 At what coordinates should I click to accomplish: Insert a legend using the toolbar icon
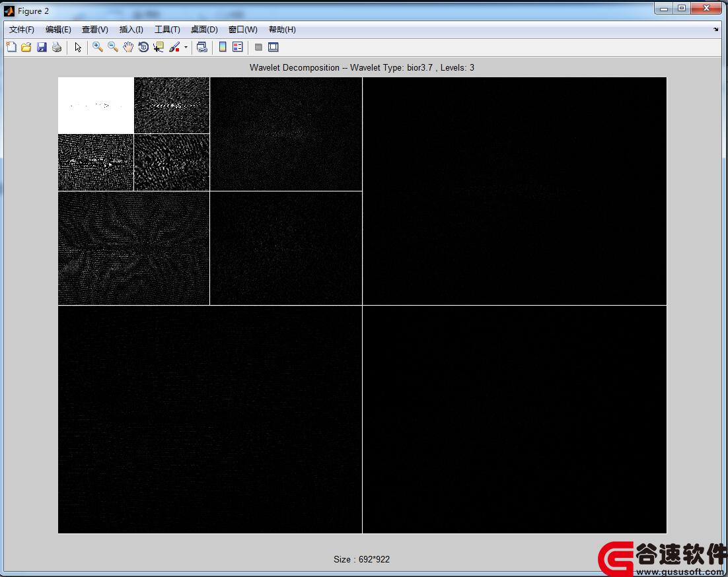(238, 47)
